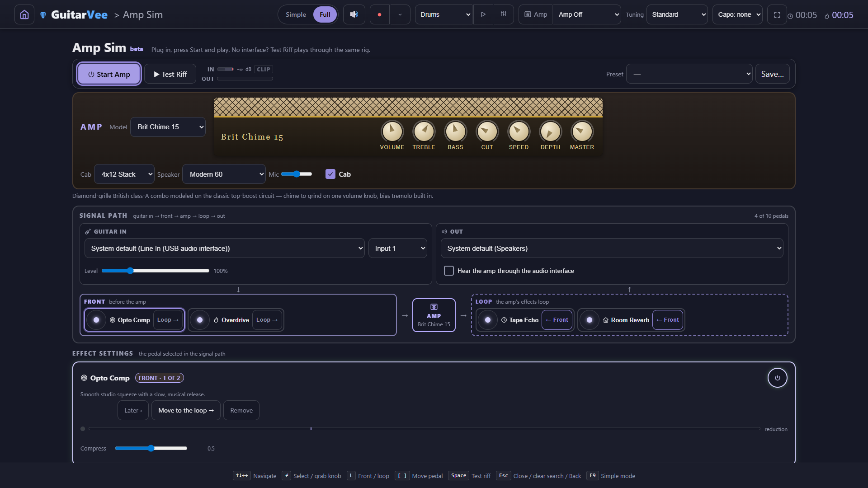Click the Start Amp button
868x488 pixels.
[109, 74]
